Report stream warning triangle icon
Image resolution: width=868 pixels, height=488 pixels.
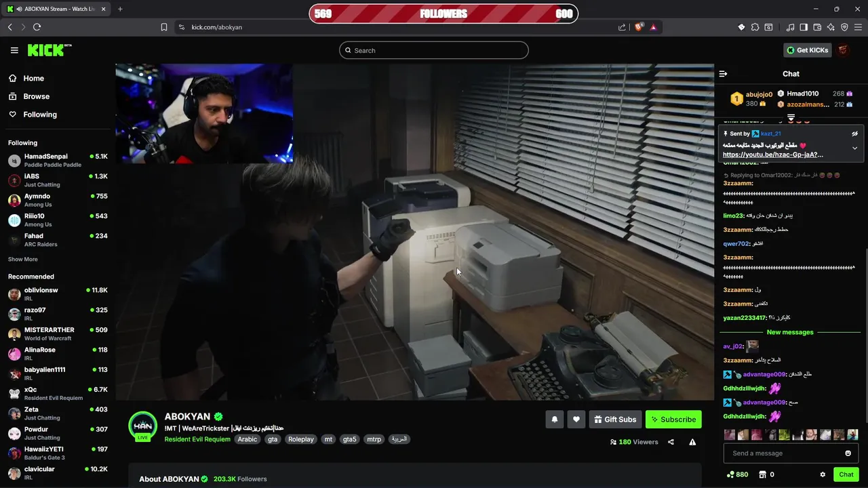pos(692,442)
